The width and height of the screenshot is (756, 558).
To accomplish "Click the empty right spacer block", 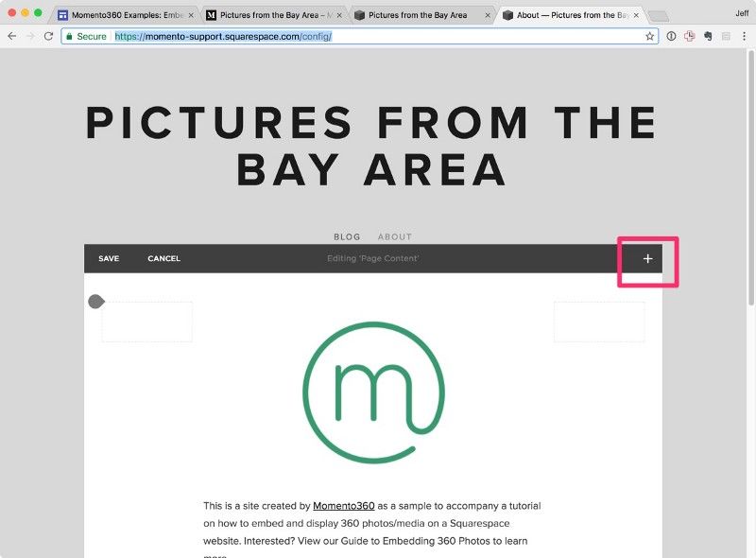I will click(x=599, y=322).
